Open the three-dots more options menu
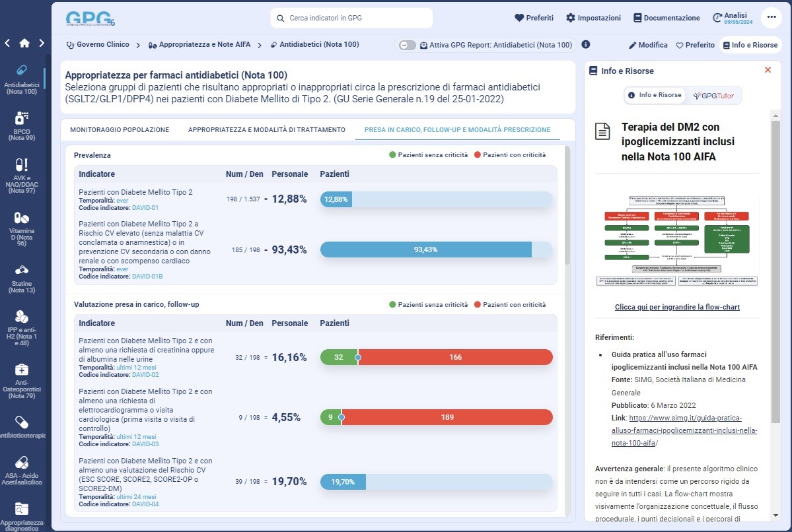The height and width of the screenshot is (532, 792). click(x=771, y=18)
